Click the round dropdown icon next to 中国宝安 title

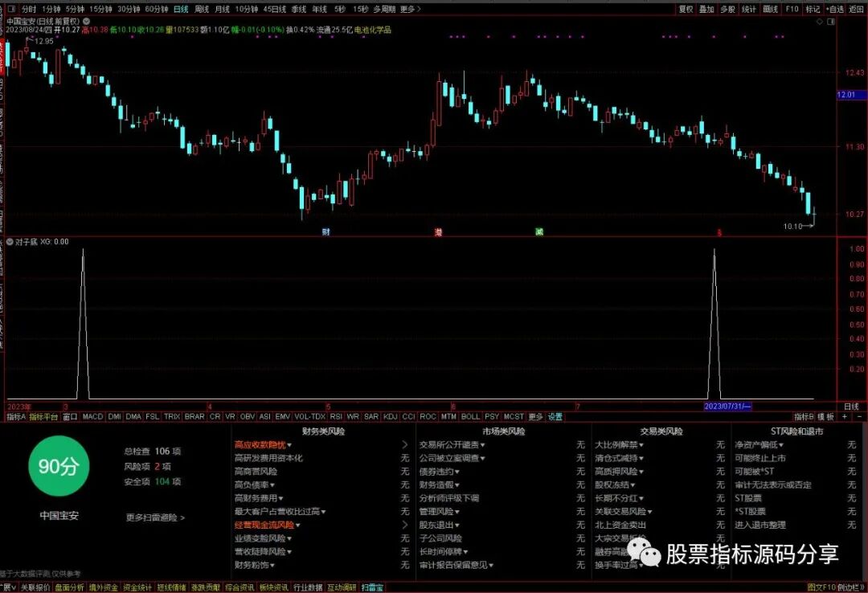click(x=86, y=21)
